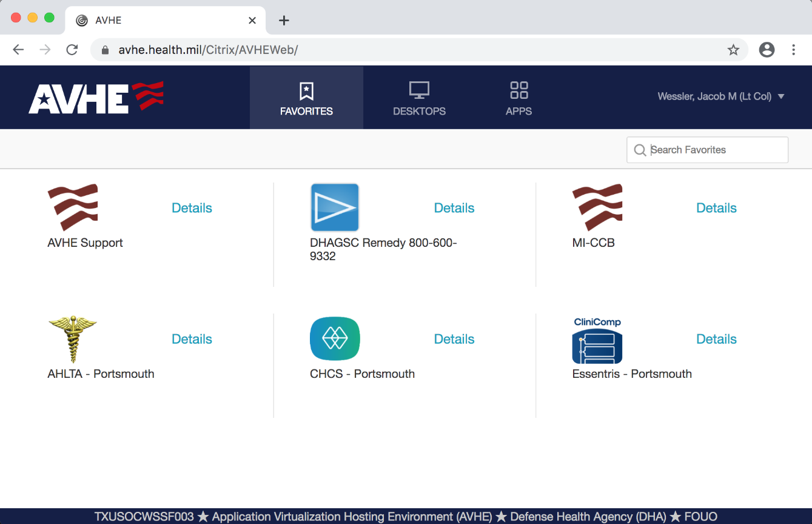Launch AHLTA - Portsmouth caduceus icon

73,339
